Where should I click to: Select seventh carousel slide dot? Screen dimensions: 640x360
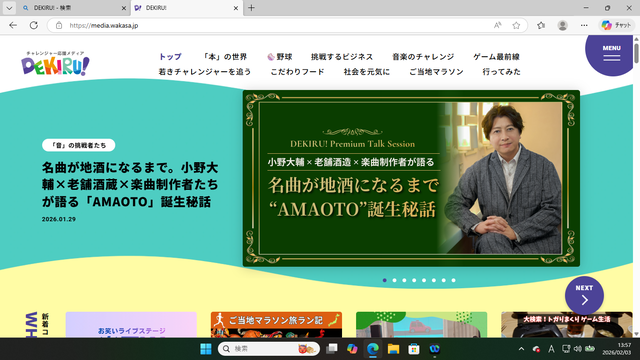pos(444,280)
